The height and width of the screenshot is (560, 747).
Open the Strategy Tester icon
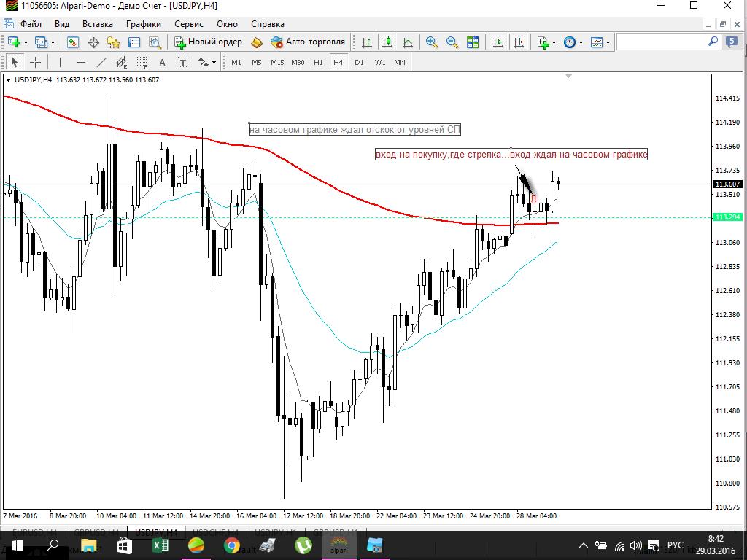(155, 42)
